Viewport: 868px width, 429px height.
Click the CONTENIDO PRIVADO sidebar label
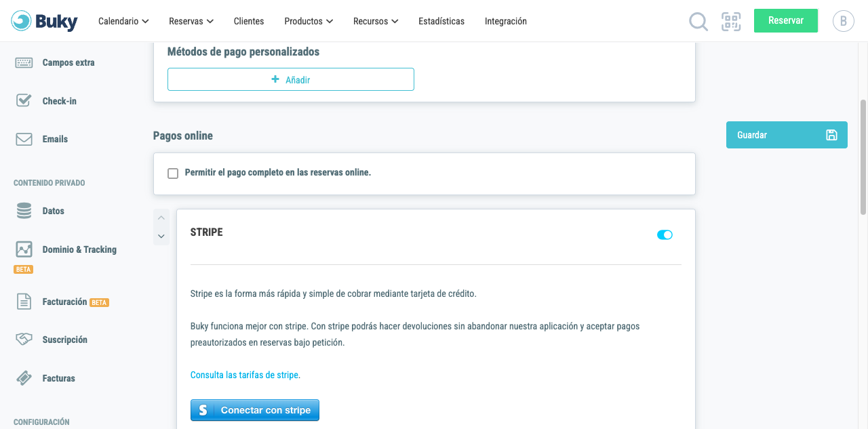[x=50, y=183]
